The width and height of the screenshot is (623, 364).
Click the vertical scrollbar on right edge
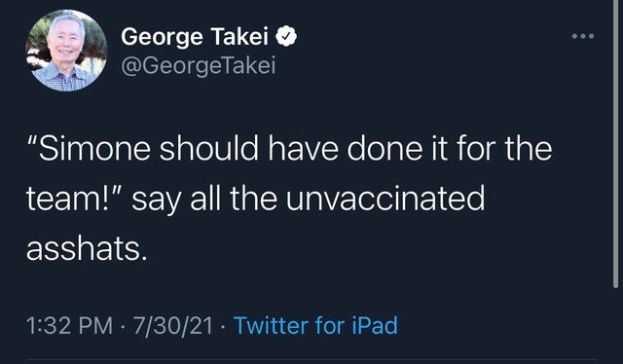point(615,143)
